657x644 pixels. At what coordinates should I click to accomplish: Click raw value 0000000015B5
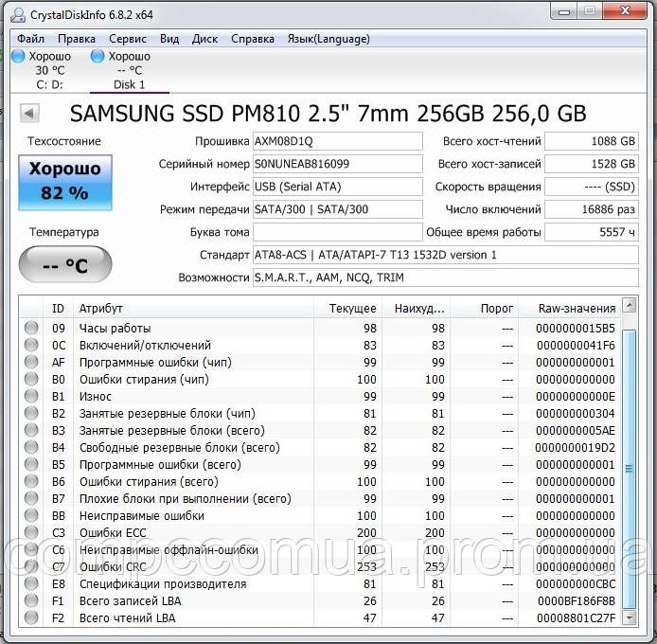(576, 329)
